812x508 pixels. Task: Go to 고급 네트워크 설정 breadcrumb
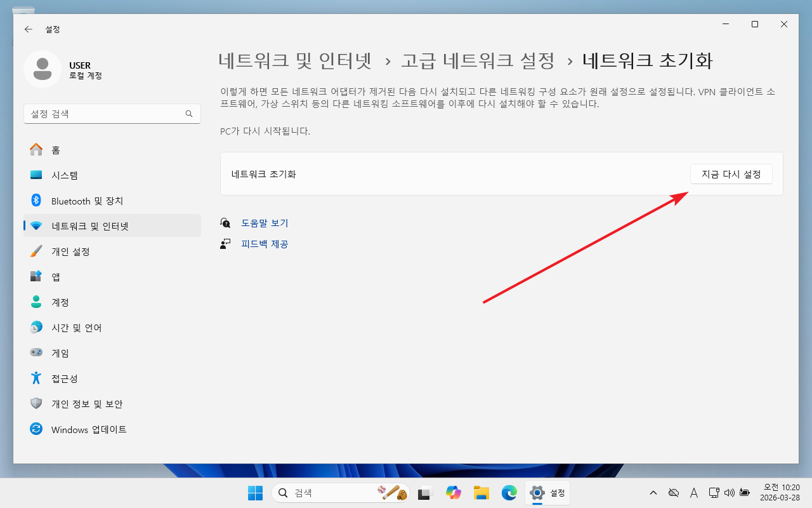coord(478,61)
